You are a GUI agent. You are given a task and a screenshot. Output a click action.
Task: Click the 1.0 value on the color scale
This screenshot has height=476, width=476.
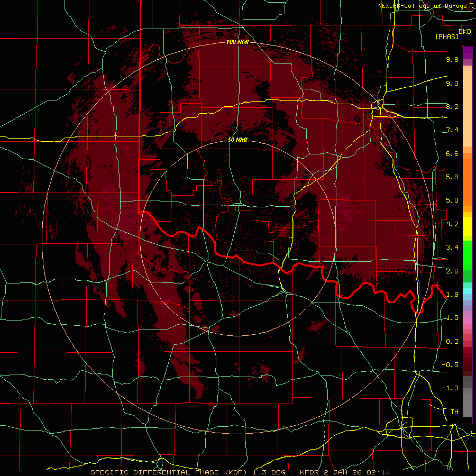point(452,318)
